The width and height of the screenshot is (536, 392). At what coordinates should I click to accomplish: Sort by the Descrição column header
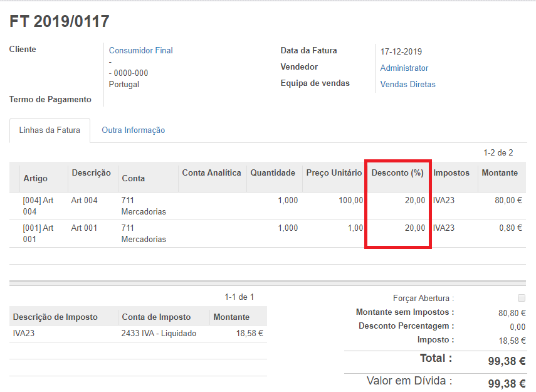point(91,173)
